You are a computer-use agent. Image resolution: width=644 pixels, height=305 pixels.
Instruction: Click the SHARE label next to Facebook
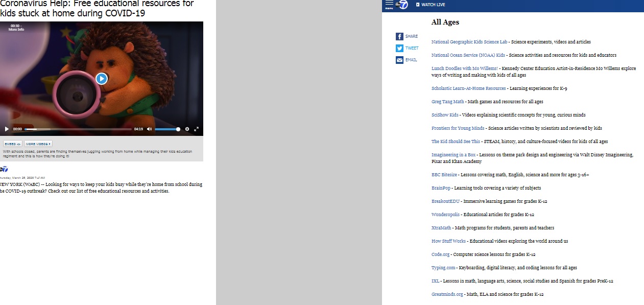click(412, 37)
